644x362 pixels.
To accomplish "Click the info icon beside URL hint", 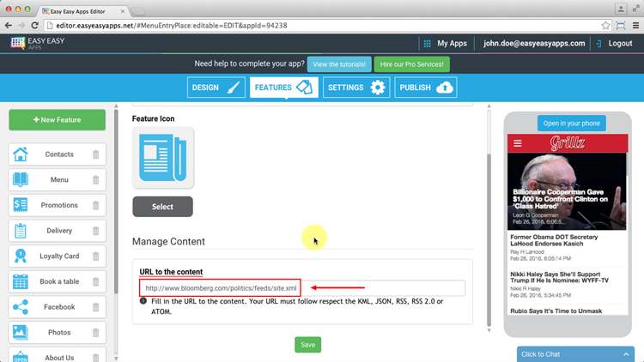I will [x=143, y=301].
